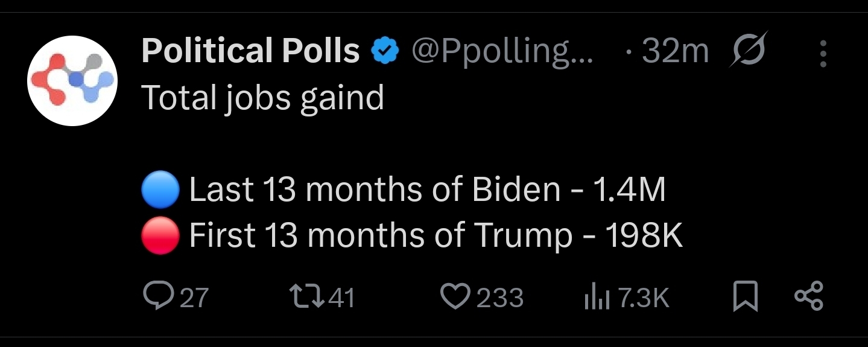Open the three-dot more options menu
The width and height of the screenshot is (868, 347).
(x=823, y=54)
